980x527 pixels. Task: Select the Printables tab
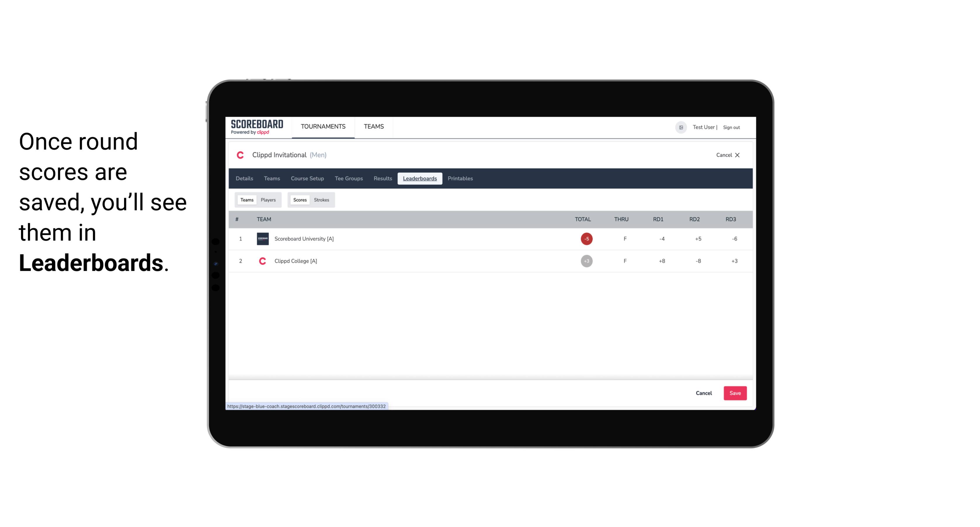pyautogui.click(x=460, y=179)
